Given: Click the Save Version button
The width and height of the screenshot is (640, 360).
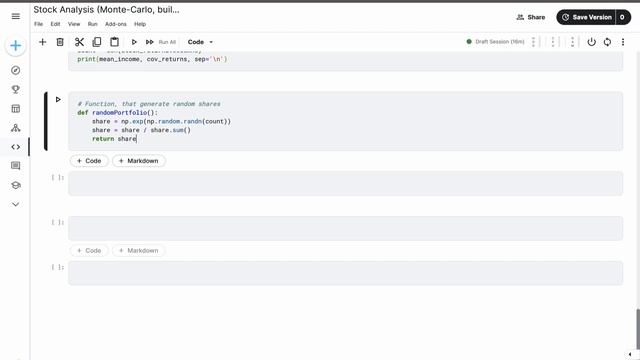Looking at the screenshot, I should click(586, 17).
